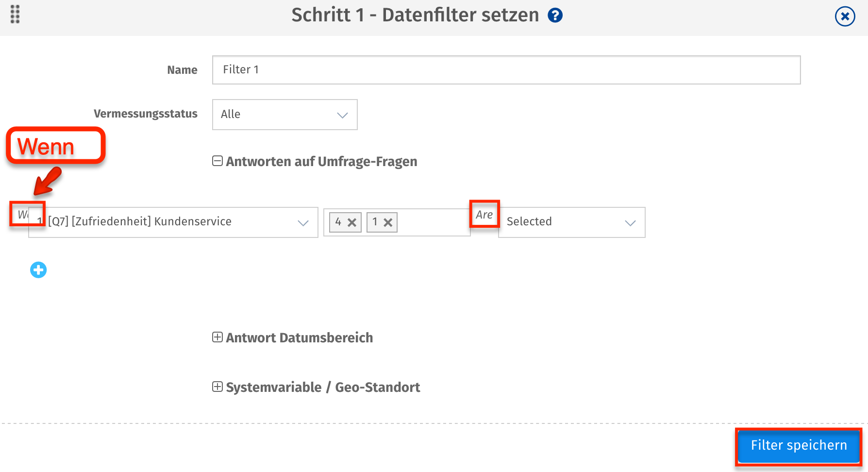Collapse Antworten auf Umfrage-Fragen section
868x472 pixels.
217,161
